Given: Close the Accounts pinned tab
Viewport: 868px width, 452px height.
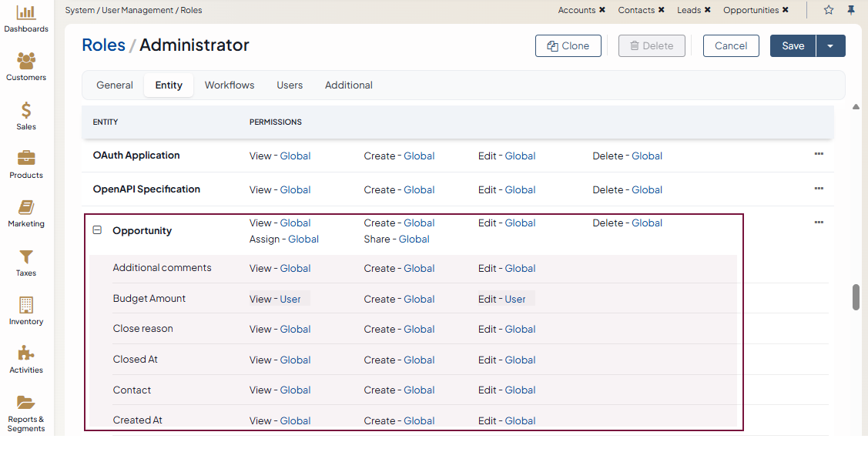Looking at the screenshot, I should pos(602,10).
